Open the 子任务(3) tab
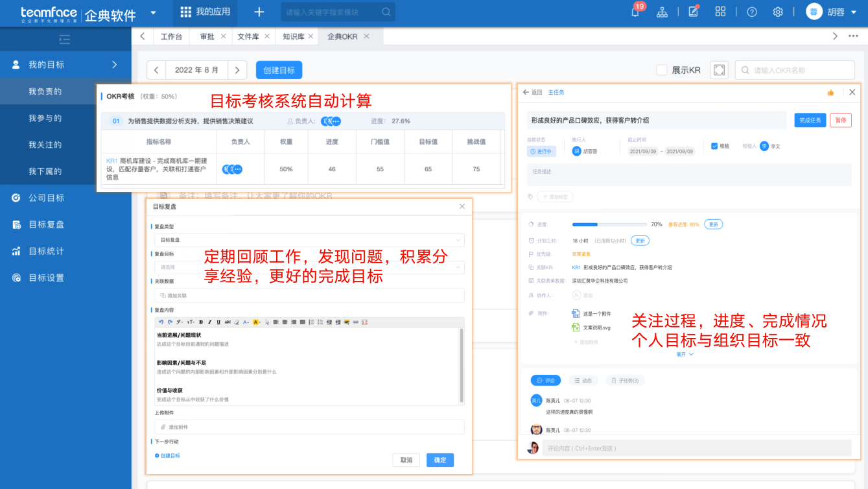The height and width of the screenshot is (489, 868). click(624, 380)
